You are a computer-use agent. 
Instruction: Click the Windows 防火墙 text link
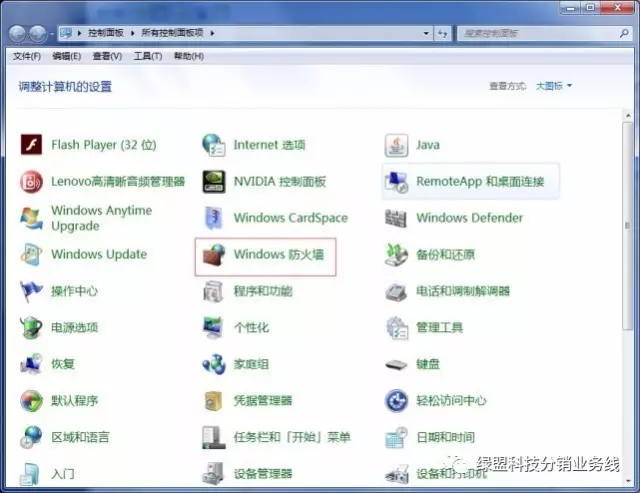[279, 255]
